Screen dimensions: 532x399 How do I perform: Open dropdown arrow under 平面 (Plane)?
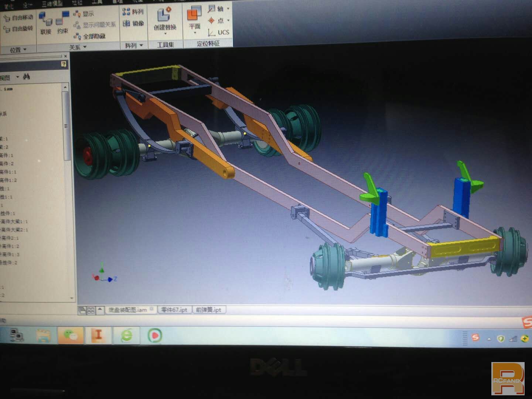coord(195,33)
